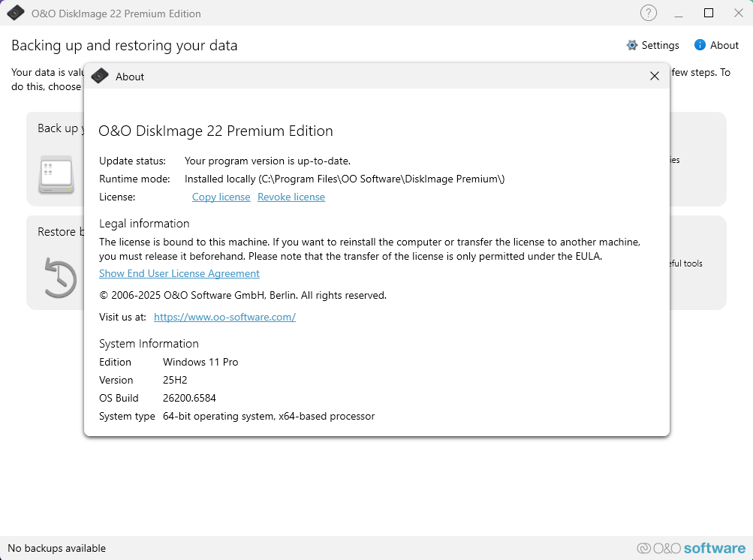This screenshot has width=753, height=560.
Task: Click the Revoke license link
Action: [x=291, y=197]
